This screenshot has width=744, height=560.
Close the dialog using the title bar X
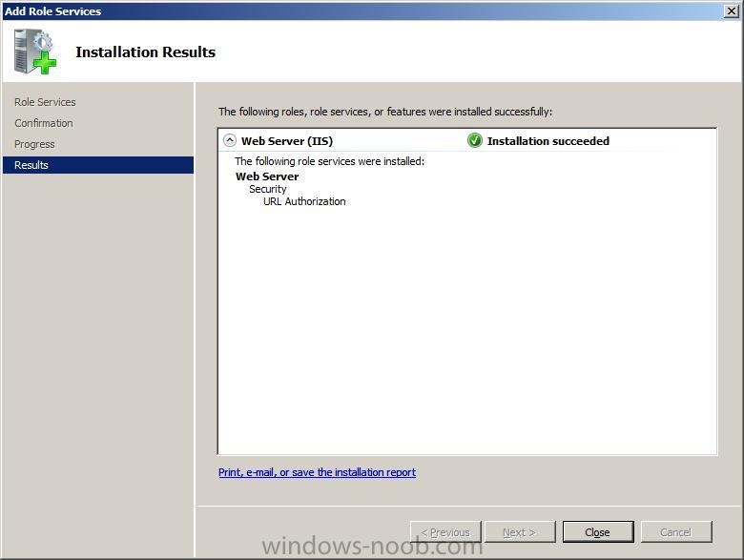(x=732, y=10)
